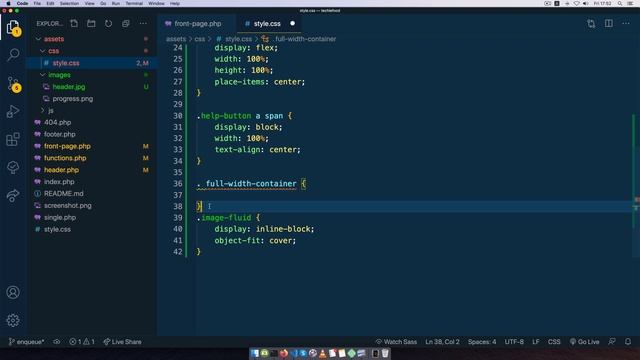Click assets breadcrumb segment

tap(176, 39)
